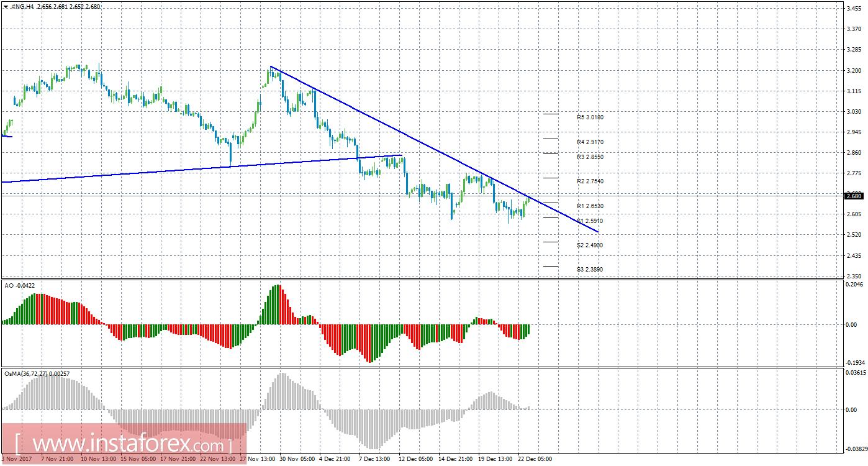868x466 pixels.
Task: Click the 0.03615 OsMA scale value
Action: [x=855, y=373]
